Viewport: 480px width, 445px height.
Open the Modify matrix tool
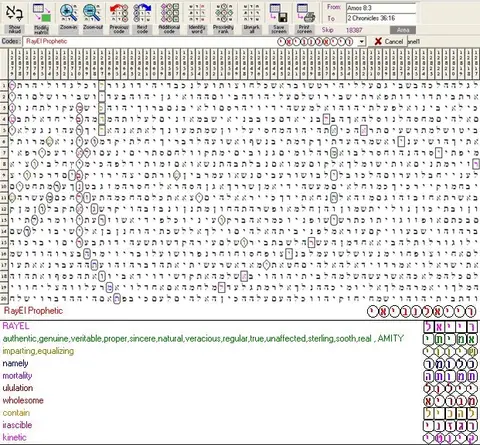click(x=42, y=18)
